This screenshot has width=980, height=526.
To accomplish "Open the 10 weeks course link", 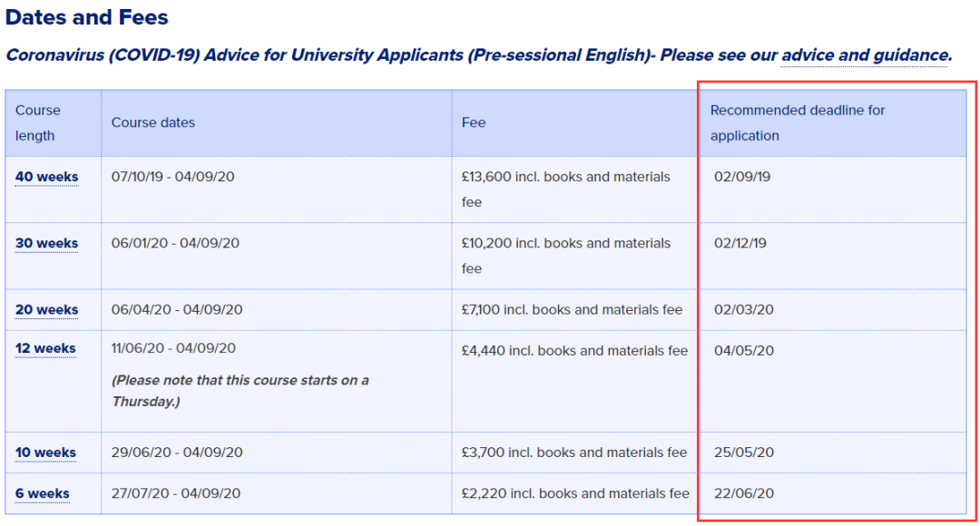I will coord(45,453).
